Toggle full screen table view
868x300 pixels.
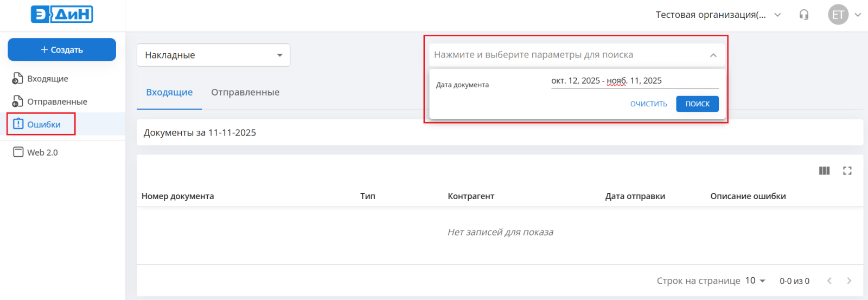point(847,171)
